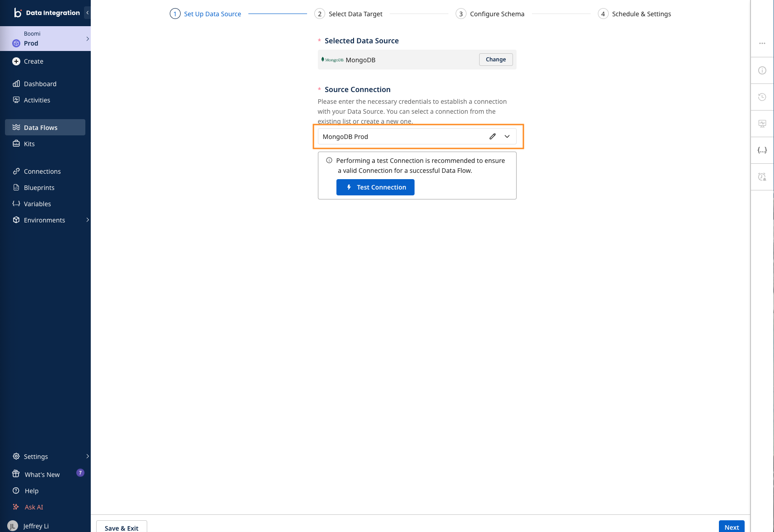Click the Data Integration title

click(53, 13)
